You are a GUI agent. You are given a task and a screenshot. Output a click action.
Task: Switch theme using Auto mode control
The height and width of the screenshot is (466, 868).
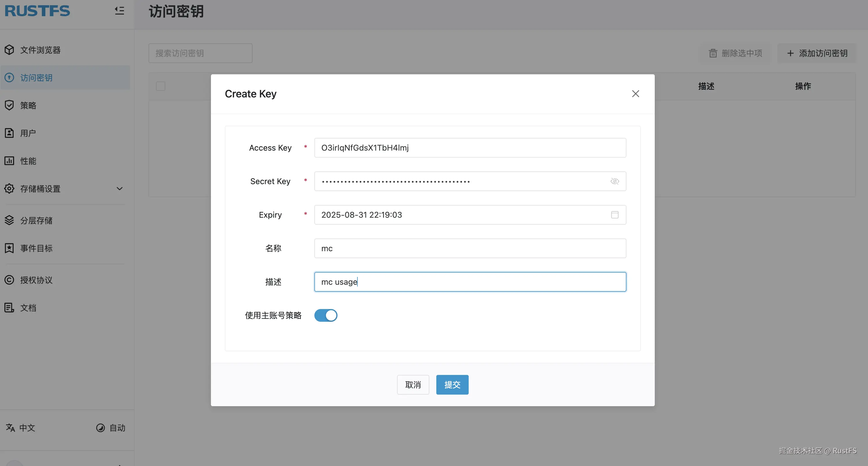pyautogui.click(x=111, y=428)
